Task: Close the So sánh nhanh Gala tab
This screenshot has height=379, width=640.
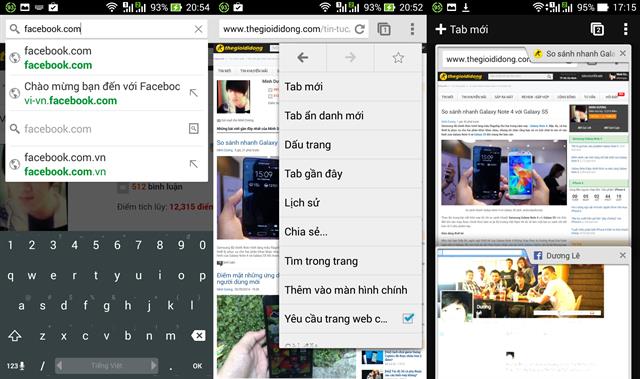Action: click(x=622, y=53)
